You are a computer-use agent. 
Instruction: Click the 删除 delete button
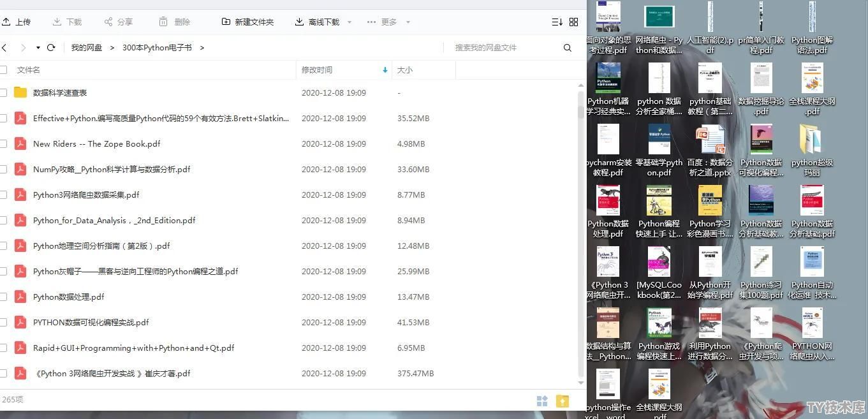point(175,22)
